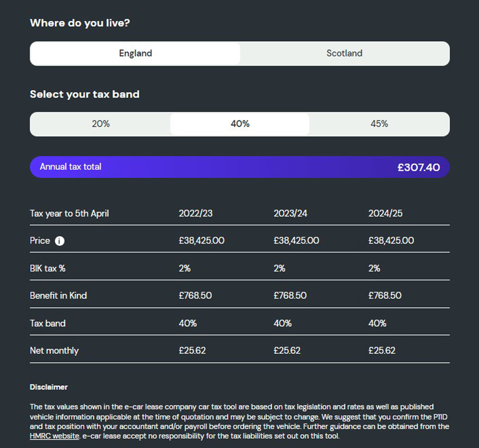Click the Disclaimer heading
This screenshot has height=448, width=479.
pos(49,387)
